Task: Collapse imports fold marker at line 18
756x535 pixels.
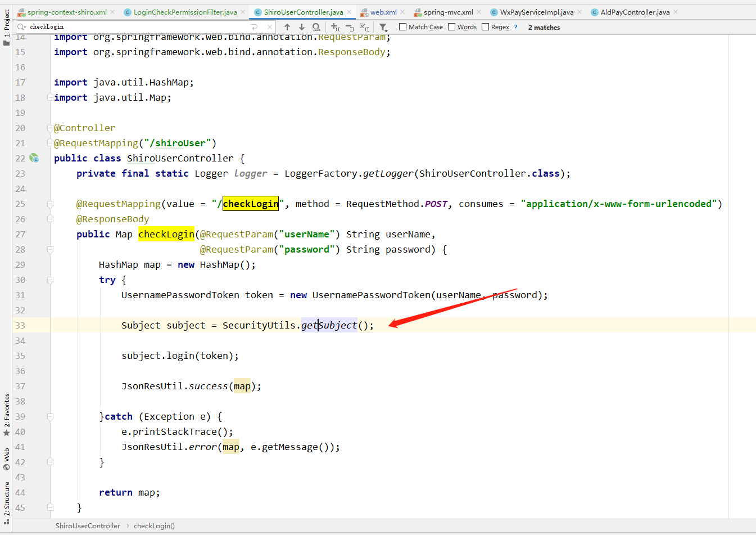Action: (x=50, y=97)
